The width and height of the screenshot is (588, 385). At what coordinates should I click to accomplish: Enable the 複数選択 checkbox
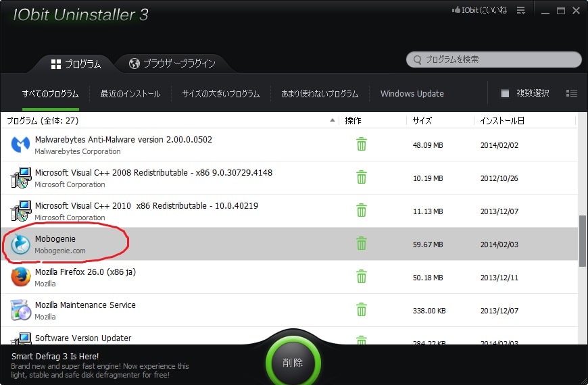tap(505, 93)
